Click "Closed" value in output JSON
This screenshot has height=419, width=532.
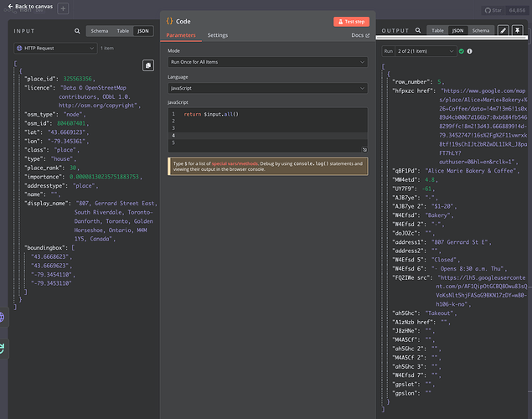point(444,260)
